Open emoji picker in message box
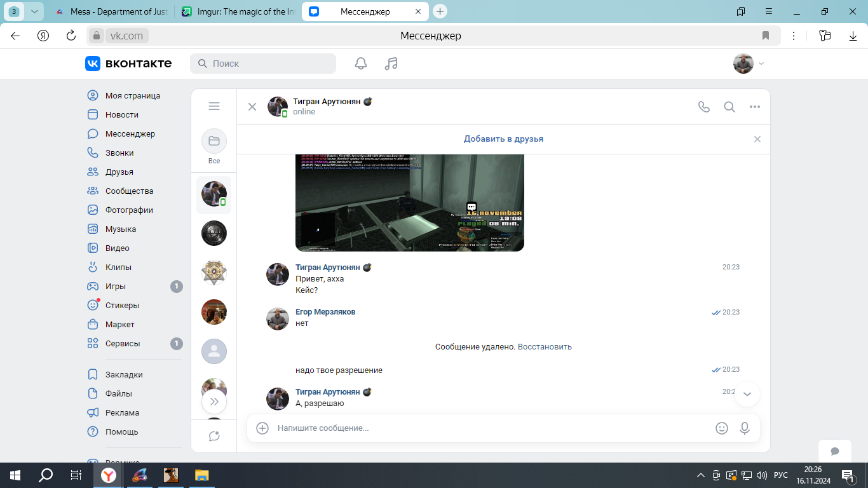The height and width of the screenshot is (488, 868). tap(722, 428)
